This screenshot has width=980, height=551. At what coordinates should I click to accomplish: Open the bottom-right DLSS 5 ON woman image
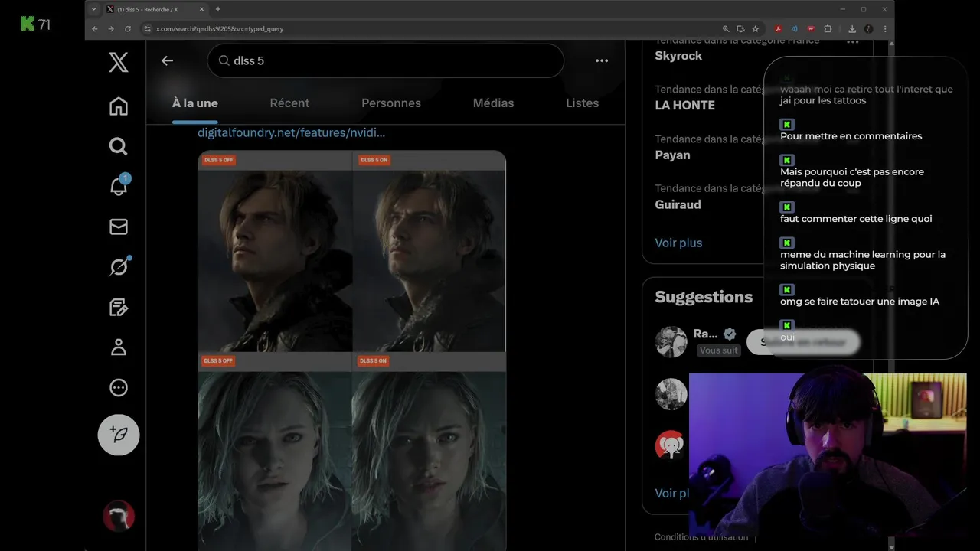click(429, 452)
